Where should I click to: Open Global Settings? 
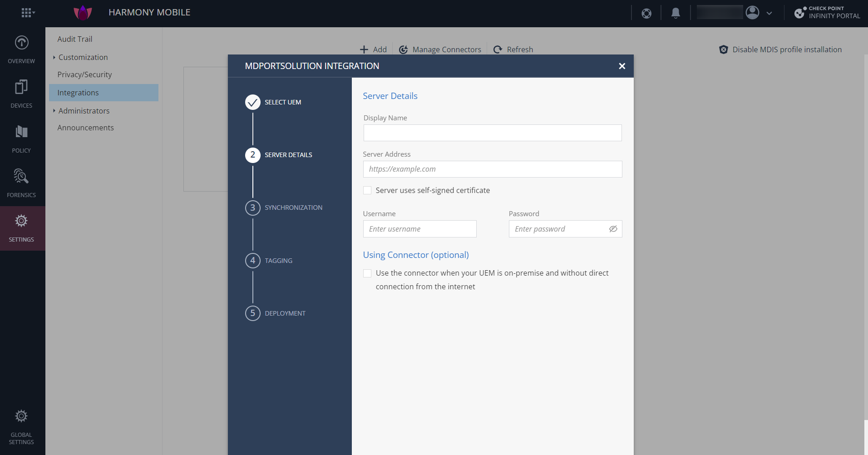[21, 427]
